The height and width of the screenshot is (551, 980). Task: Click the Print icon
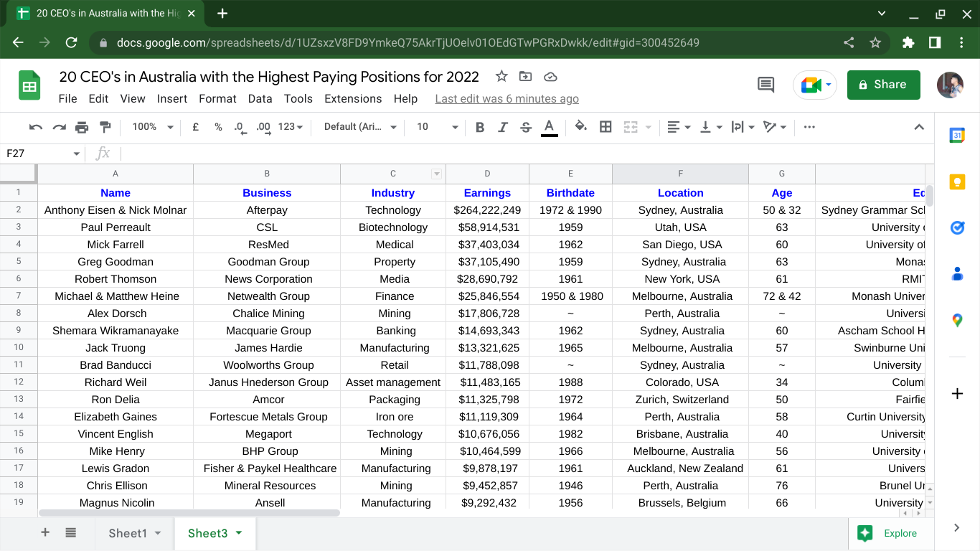tap(82, 127)
